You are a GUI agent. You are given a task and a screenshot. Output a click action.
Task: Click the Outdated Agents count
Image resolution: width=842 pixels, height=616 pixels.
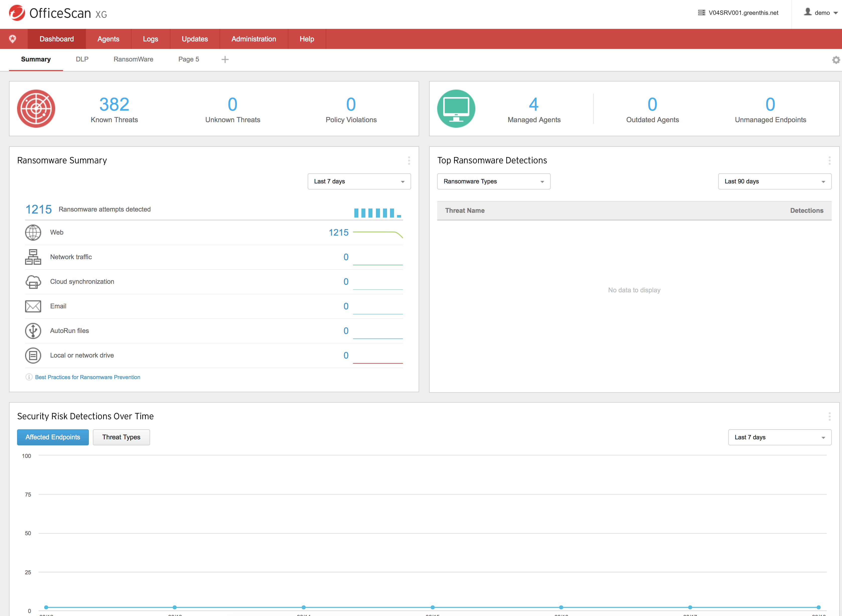(653, 104)
